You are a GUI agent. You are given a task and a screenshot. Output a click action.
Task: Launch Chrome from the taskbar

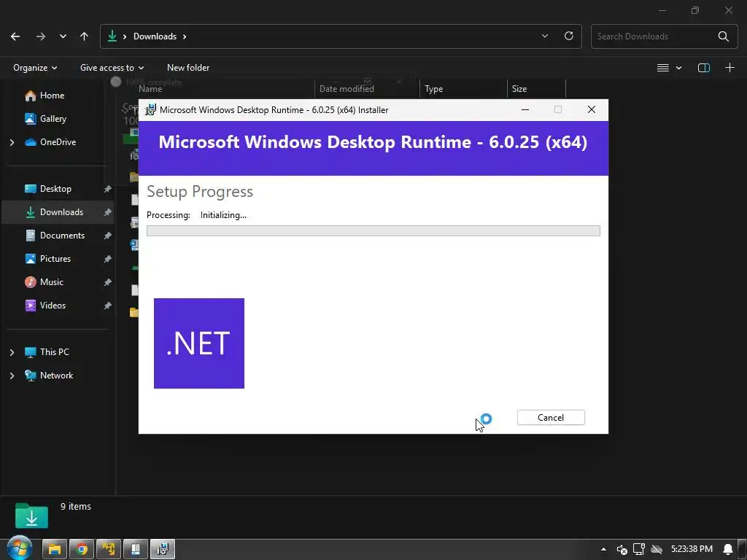click(82, 550)
